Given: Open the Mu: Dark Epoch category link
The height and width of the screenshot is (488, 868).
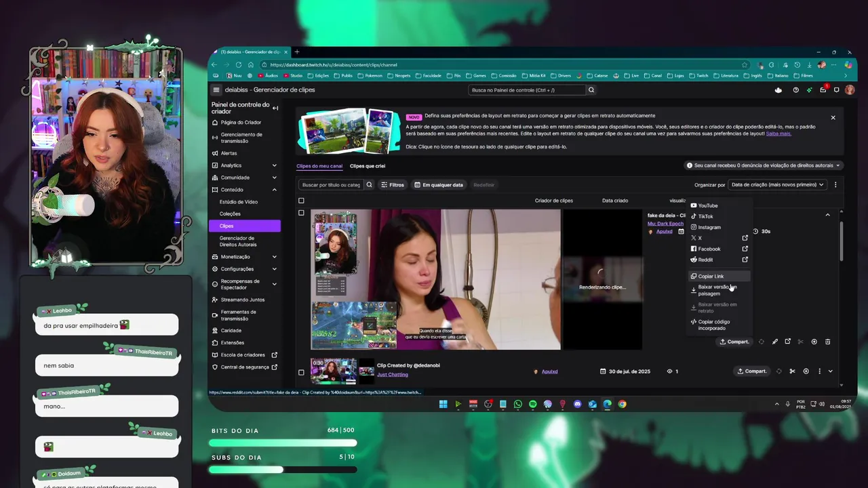Looking at the screenshot, I should click(x=665, y=224).
